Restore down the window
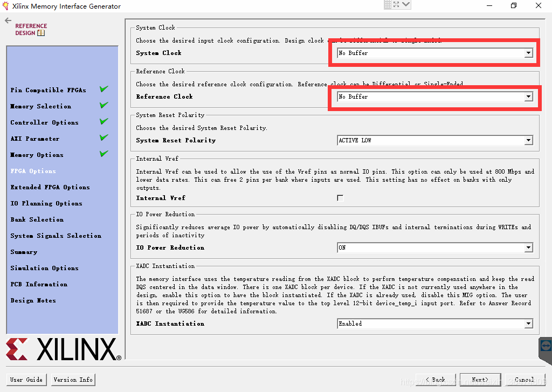Screen dimensions: 552x392 pos(514,5)
